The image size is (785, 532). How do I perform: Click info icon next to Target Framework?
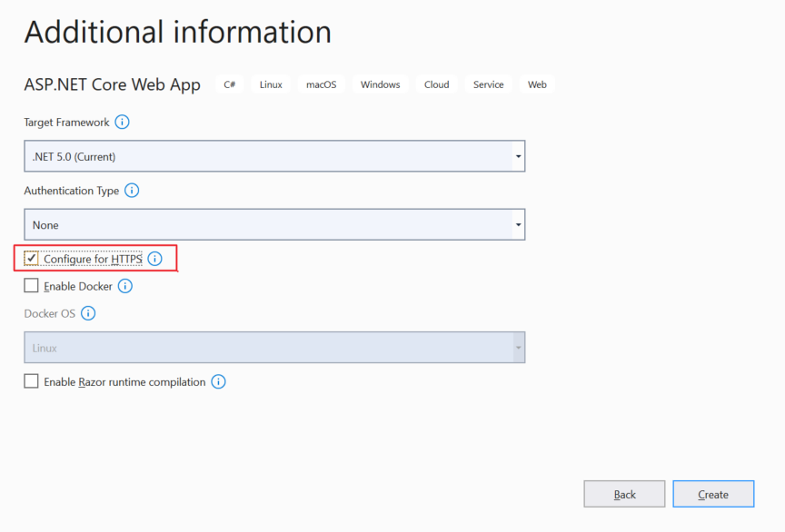click(122, 122)
